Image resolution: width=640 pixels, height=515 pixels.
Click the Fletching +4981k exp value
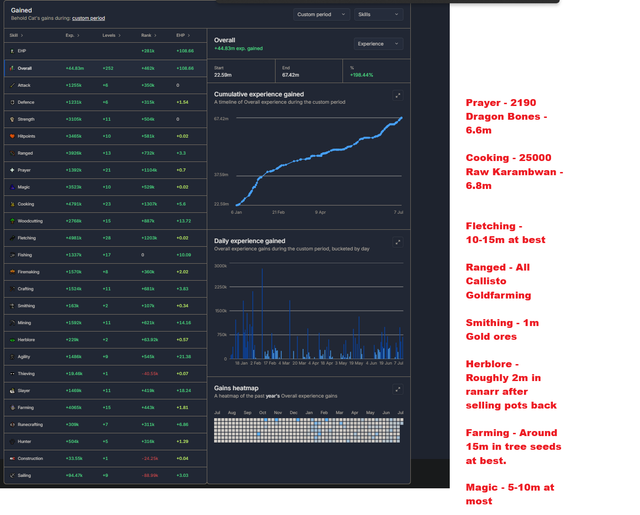point(73,238)
